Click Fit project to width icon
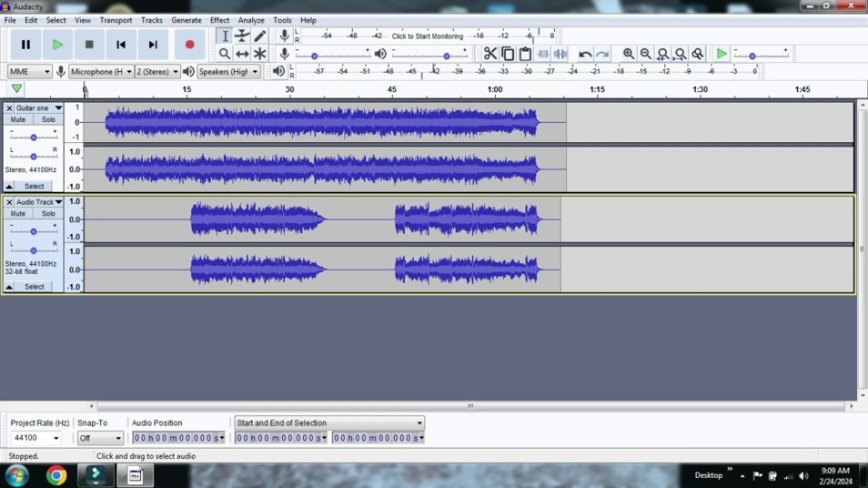This screenshot has height=488, width=868. [x=680, y=54]
